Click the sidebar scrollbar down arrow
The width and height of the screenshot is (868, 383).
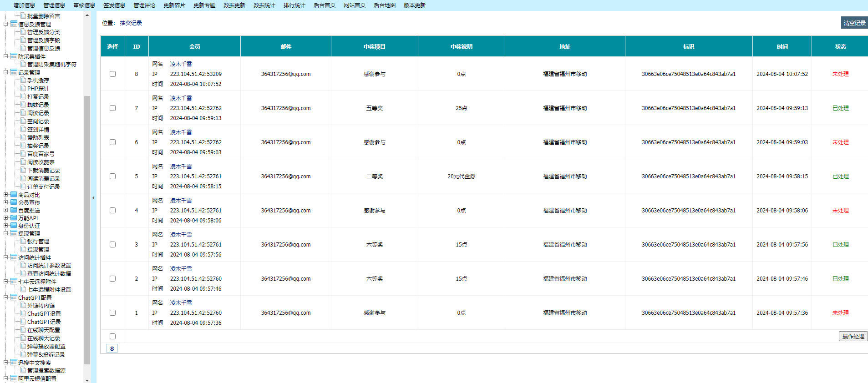[87, 380]
